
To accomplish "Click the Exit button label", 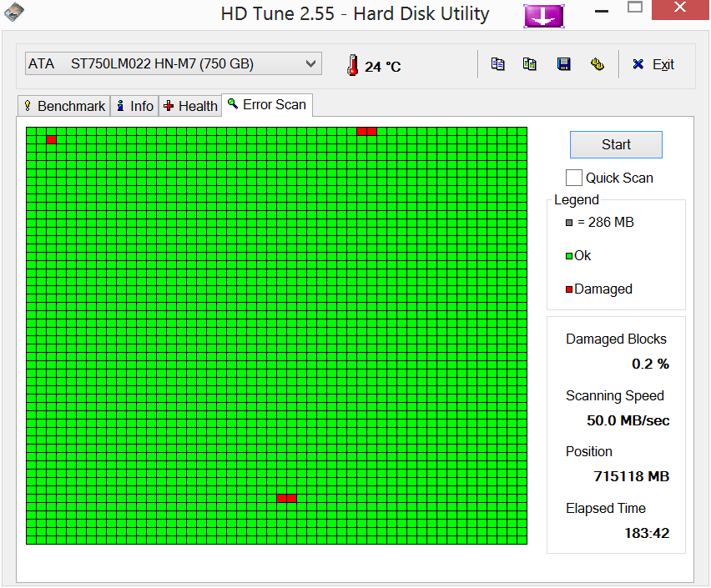I will 663,64.
